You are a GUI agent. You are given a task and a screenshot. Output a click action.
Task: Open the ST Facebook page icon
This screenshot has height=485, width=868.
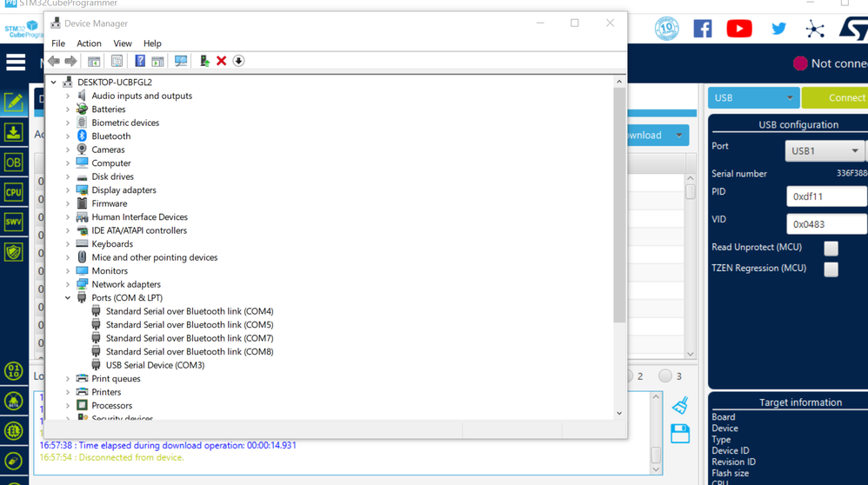pyautogui.click(x=703, y=29)
